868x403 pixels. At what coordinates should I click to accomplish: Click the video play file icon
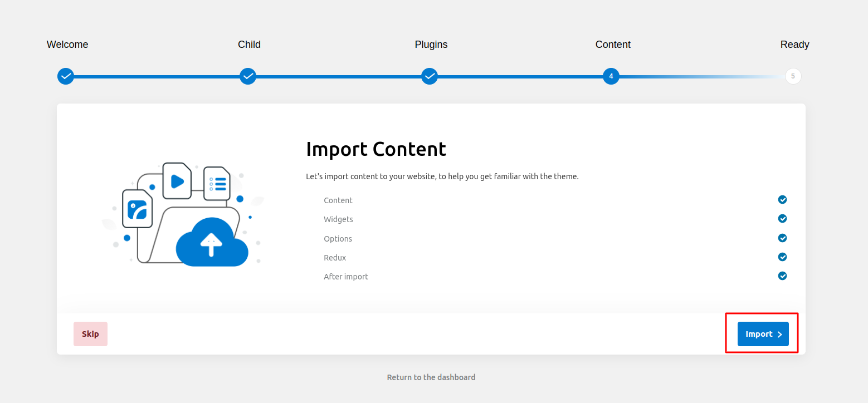(x=177, y=181)
